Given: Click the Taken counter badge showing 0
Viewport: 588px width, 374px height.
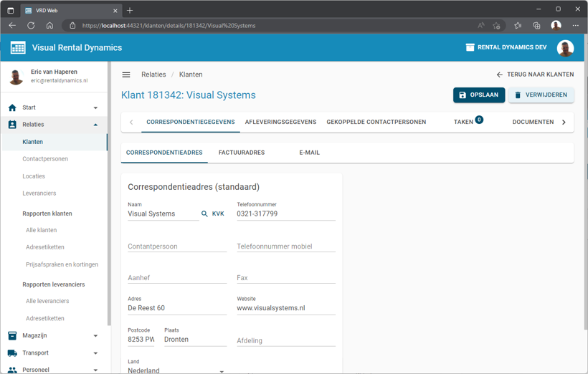Looking at the screenshot, I should (479, 120).
